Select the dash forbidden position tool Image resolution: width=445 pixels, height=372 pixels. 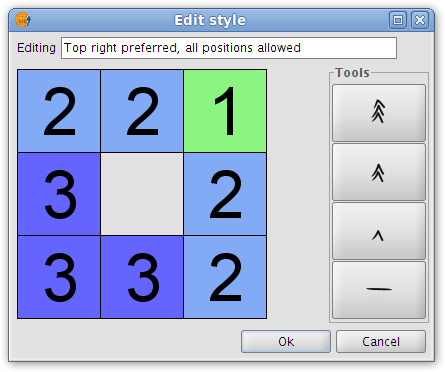pos(379,290)
